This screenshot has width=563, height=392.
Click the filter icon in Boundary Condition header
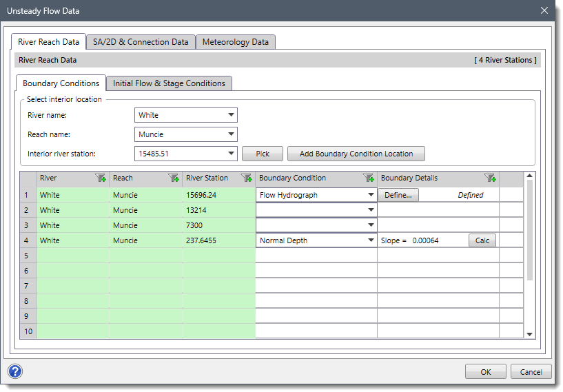point(369,178)
